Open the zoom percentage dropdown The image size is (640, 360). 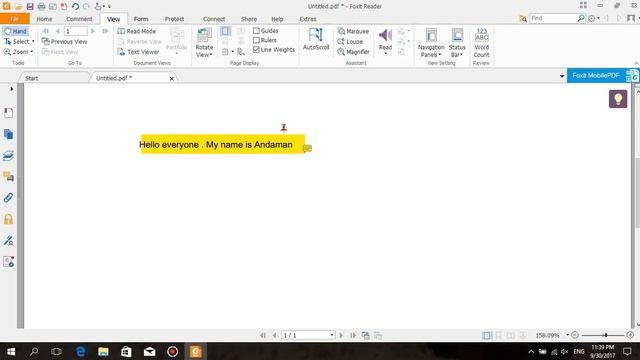[567, 335]
